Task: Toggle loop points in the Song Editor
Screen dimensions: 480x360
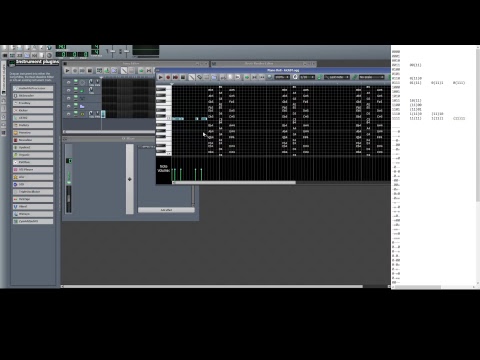Action: tap(149, 70)
